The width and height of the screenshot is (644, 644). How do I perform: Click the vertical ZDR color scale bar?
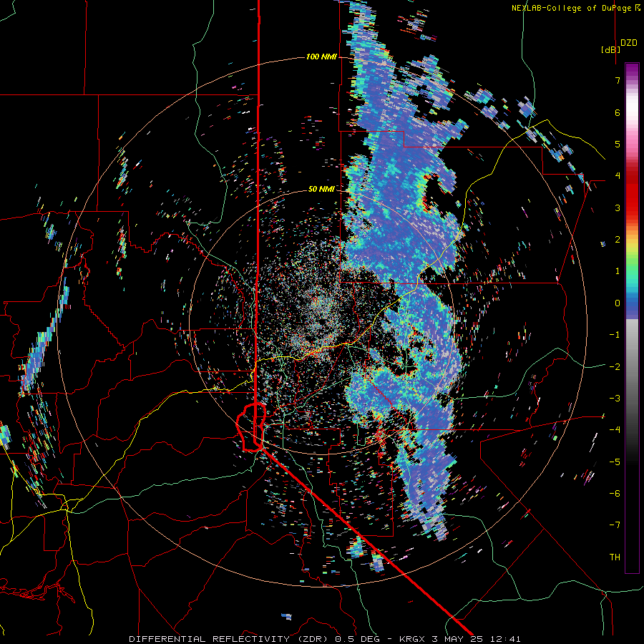(x=632, y=318)
